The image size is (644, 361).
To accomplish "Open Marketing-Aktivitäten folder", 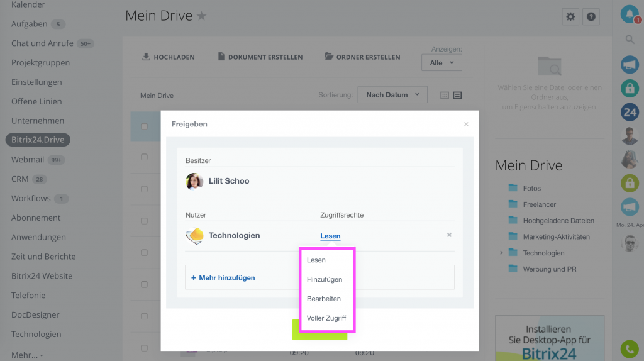I will 557,237.
